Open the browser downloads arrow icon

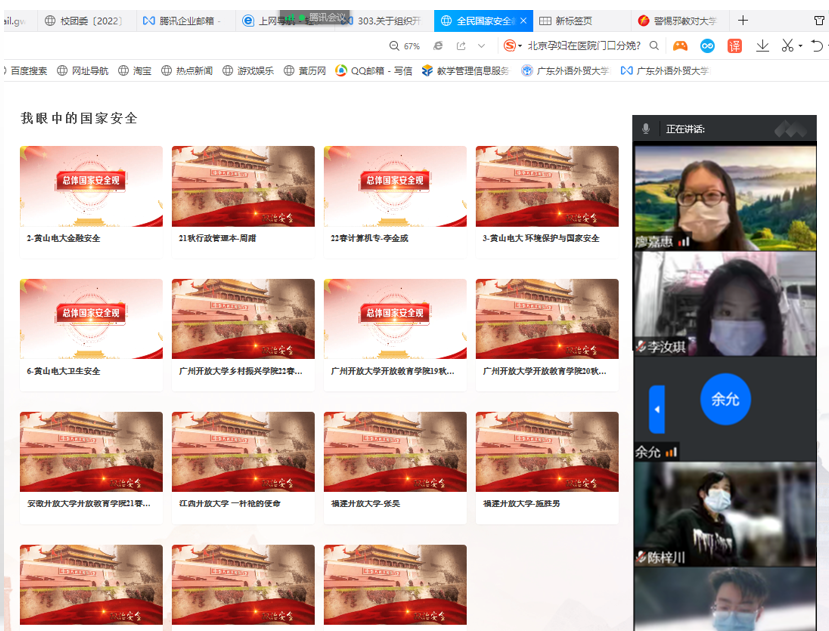(x=762, y=46)
